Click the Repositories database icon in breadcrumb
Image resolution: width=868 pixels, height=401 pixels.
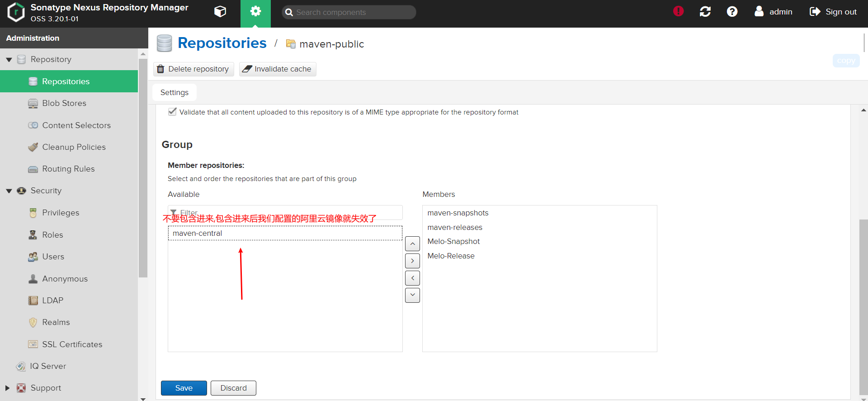click(165, 43)
